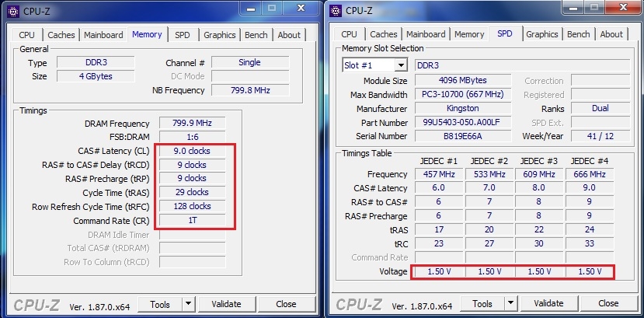Click FSB:DRAM ratio value 1:6
This screenshot has width=644, height=318.
coord(192,137)
